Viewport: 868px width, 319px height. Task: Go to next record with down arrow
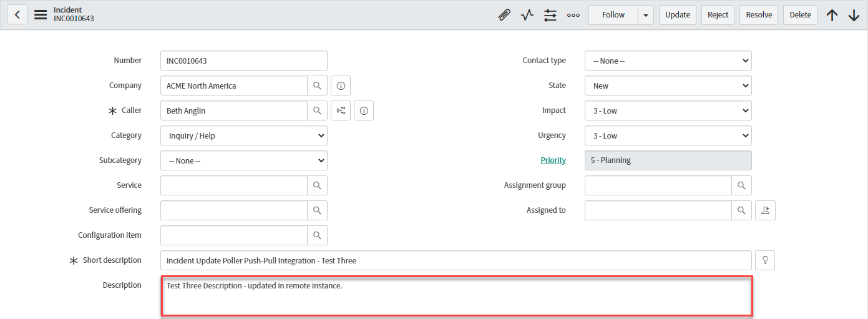tap(854, 15)
